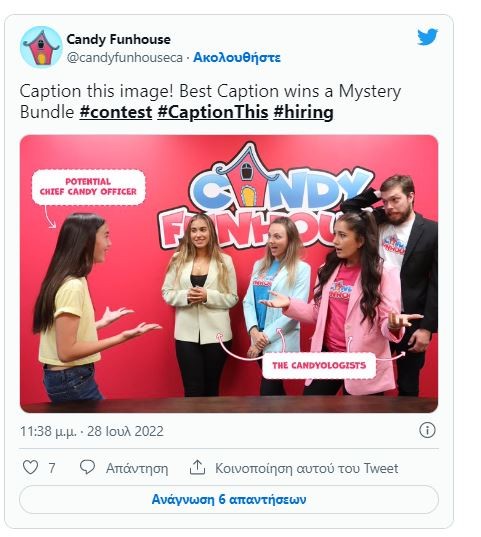Viewport: 481px width, 537px height.
Task: Click the Potential Chief Candy Officer label
Action: tap(88, 187)
